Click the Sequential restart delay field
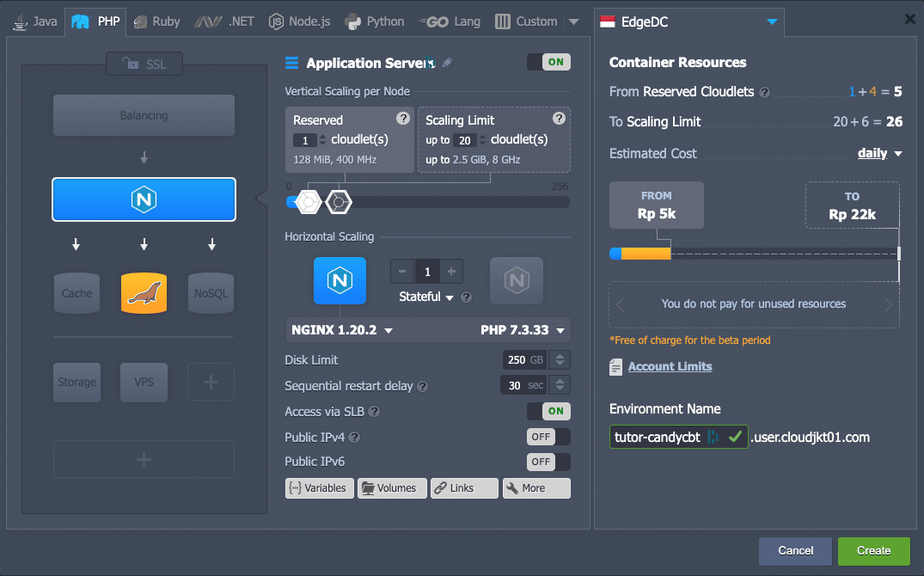 pos(523,385)
